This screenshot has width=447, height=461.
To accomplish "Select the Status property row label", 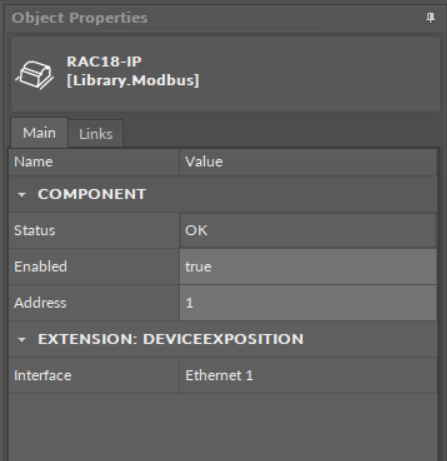I will 35,231.
